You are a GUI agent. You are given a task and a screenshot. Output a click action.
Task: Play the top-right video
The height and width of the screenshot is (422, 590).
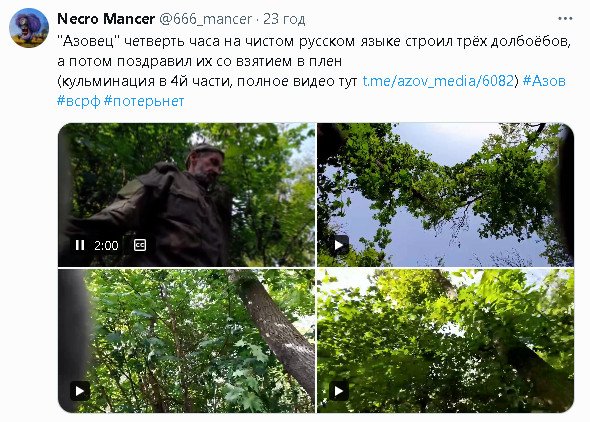(x=339, y=245)
